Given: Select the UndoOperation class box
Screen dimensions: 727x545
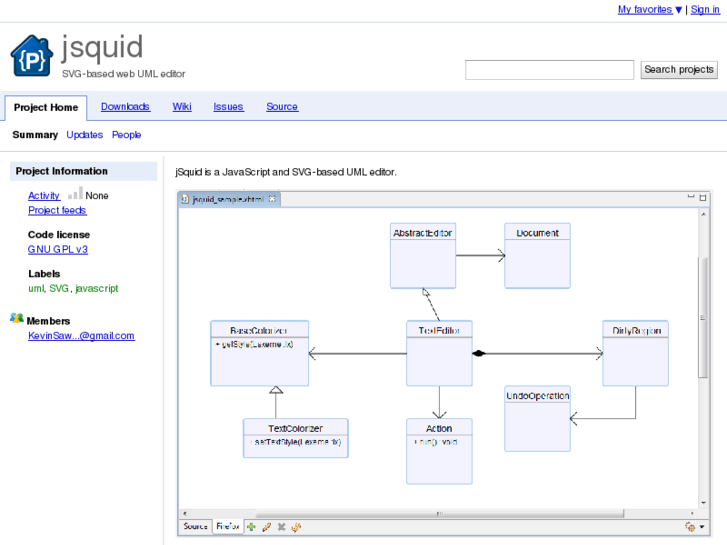Looking at the screenshot, I should click(x=537, y=418).
